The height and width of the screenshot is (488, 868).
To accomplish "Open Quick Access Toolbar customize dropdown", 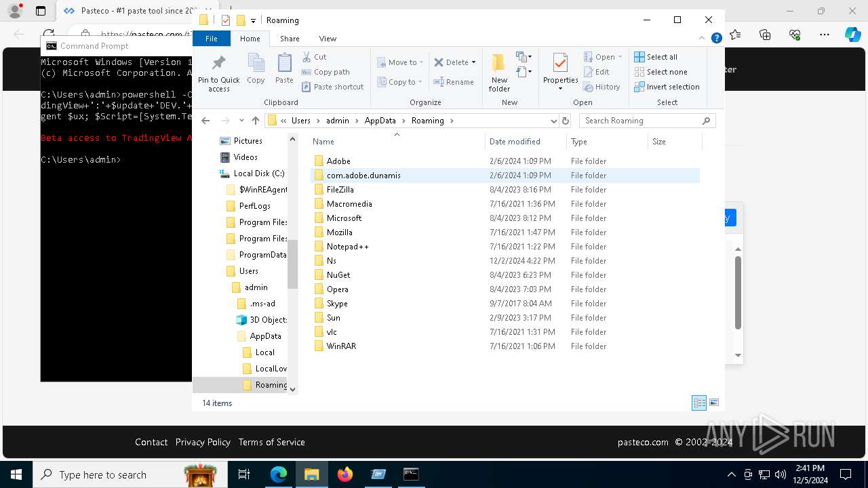I will point(253,21).
